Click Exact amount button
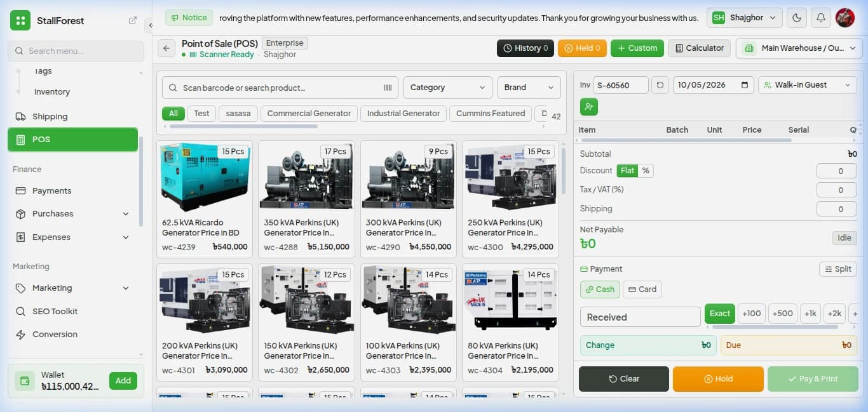This screenshot has height=412, width=868. tap(720, 314)
